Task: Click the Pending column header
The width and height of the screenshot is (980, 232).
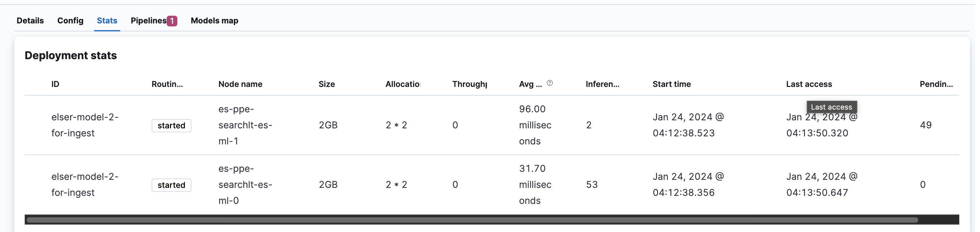Action: (x=936, y=84)
